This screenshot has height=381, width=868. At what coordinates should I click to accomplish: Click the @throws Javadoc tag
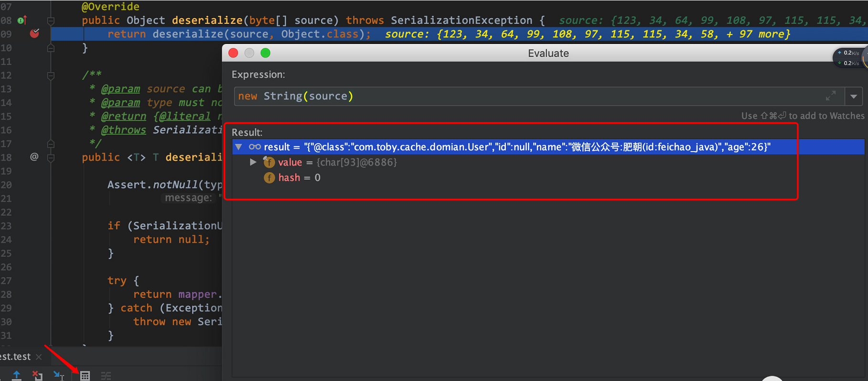123,130
